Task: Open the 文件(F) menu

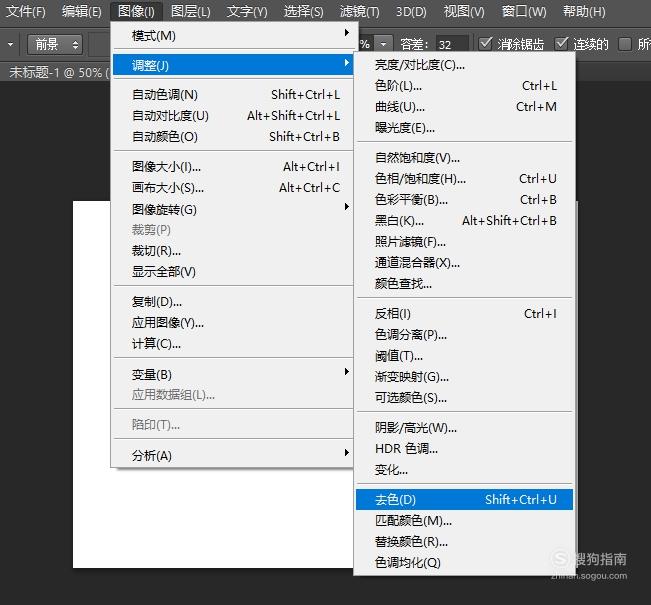Action: (26, 11)
